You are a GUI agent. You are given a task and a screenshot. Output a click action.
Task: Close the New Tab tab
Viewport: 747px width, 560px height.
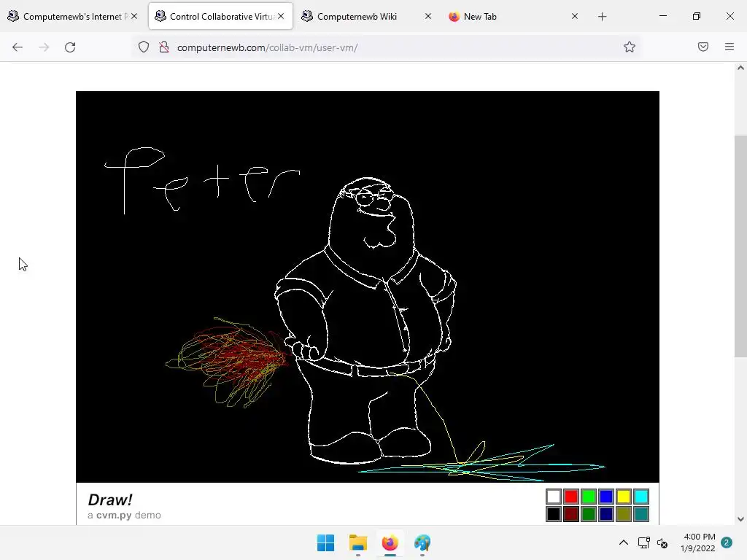pos(575,16)
